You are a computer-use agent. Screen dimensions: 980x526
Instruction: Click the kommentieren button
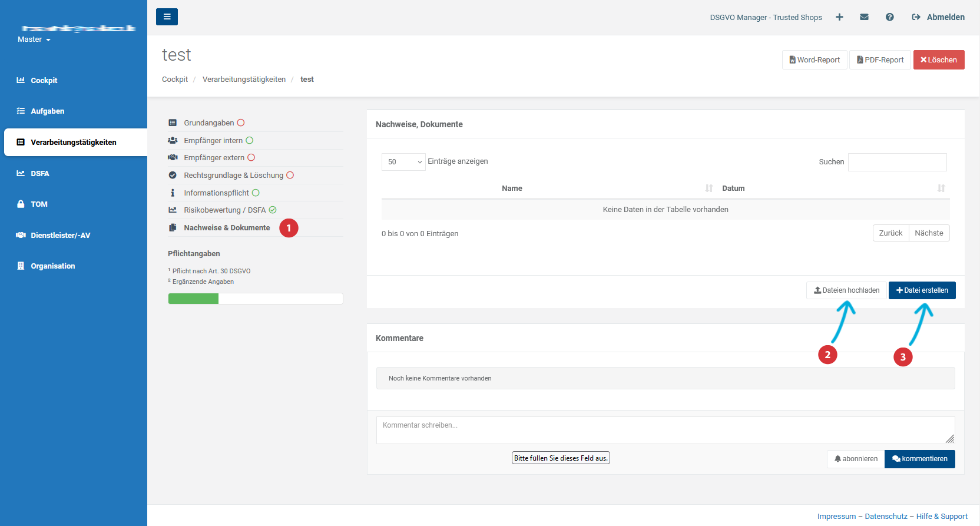pyautogui.click(x=919, y=459)
